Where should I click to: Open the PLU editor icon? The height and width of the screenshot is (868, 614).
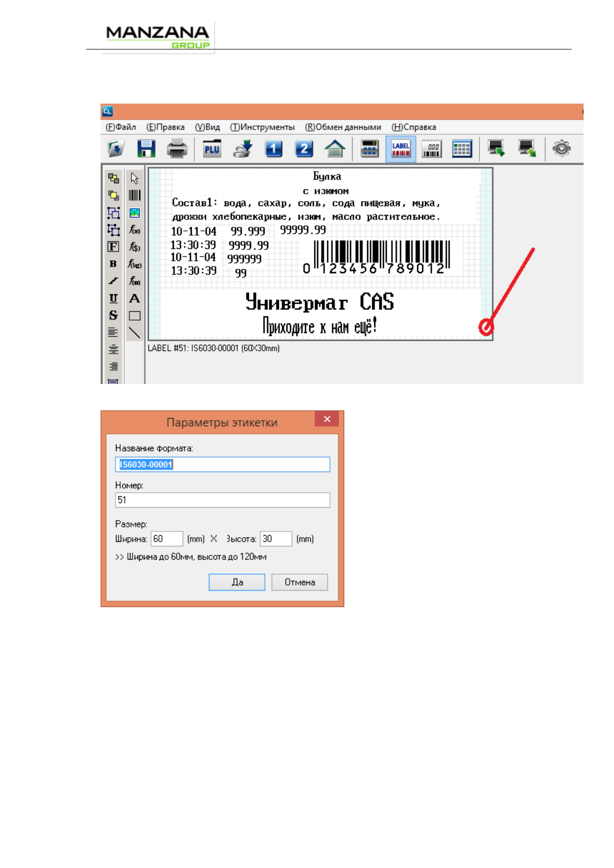[x=212, y=149]
